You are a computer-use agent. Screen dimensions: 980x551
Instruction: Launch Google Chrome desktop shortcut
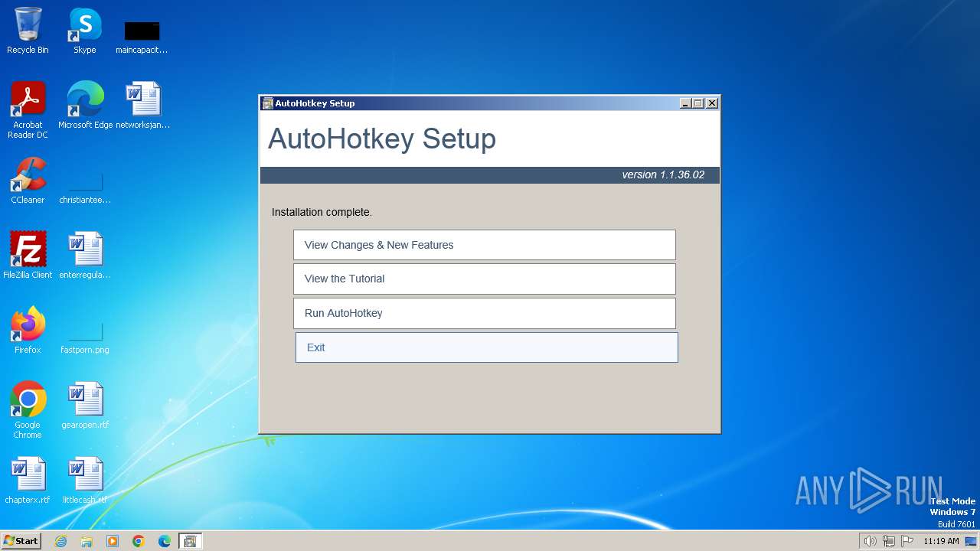28,410
